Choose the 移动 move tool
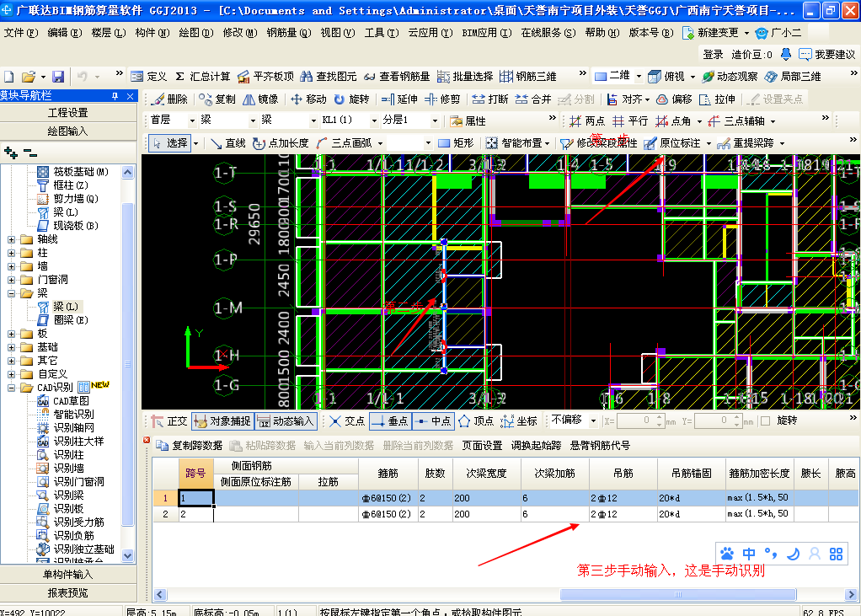861x616 pixels. (308, 99)
